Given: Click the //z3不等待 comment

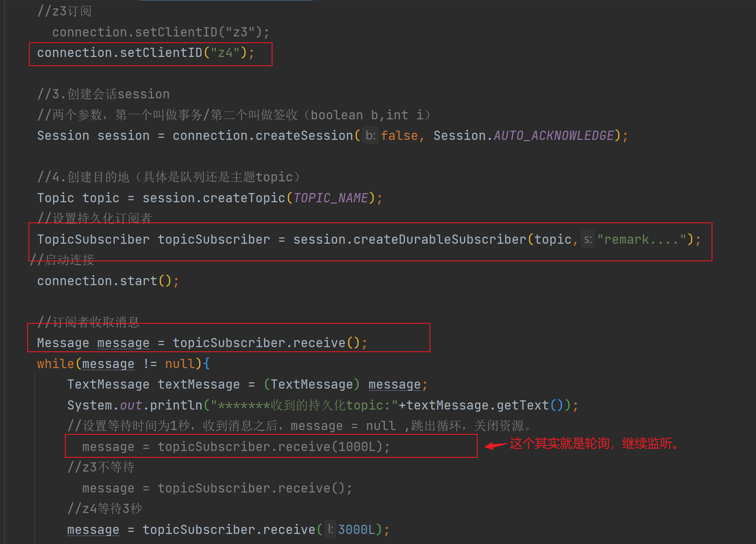Looking at the screenshot, I should coord(101,468).
